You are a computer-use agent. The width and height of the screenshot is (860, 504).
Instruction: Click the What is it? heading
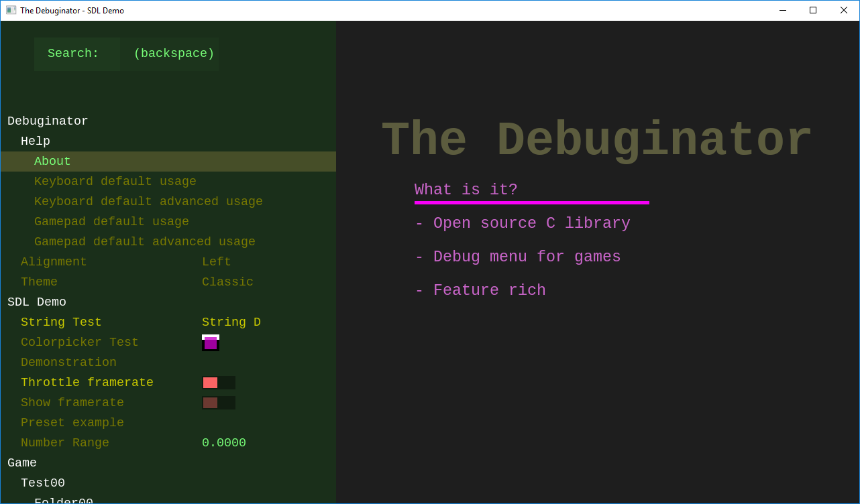point(466,190)
